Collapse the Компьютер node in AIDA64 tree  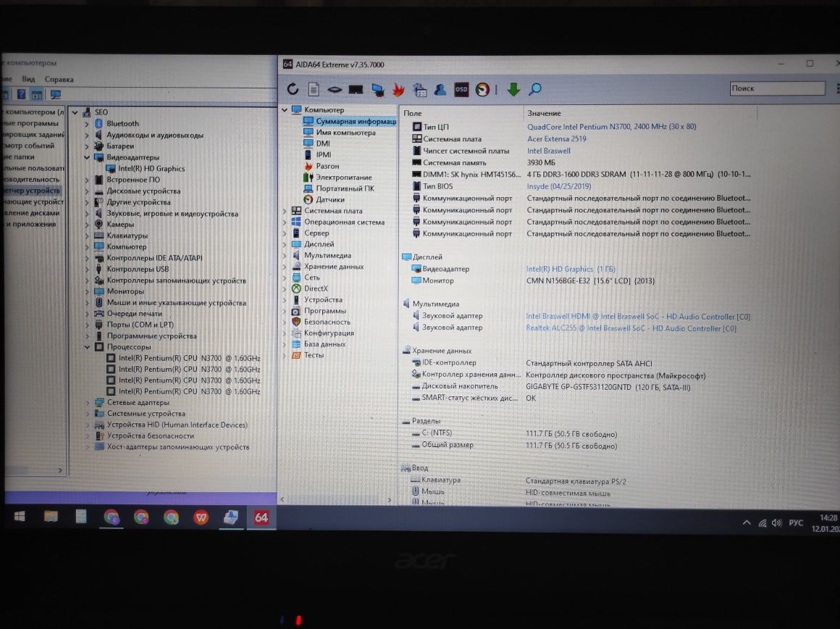click(285, 110)
